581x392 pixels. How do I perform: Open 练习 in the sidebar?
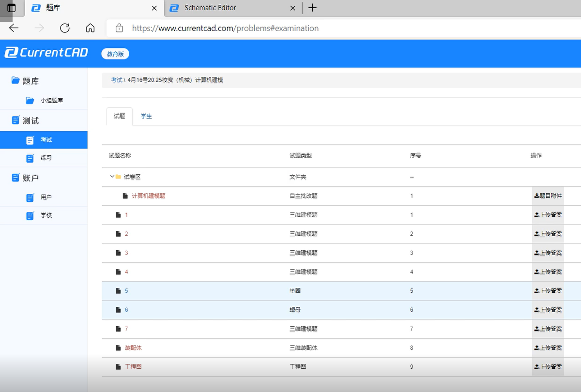(x=46, y=158)
